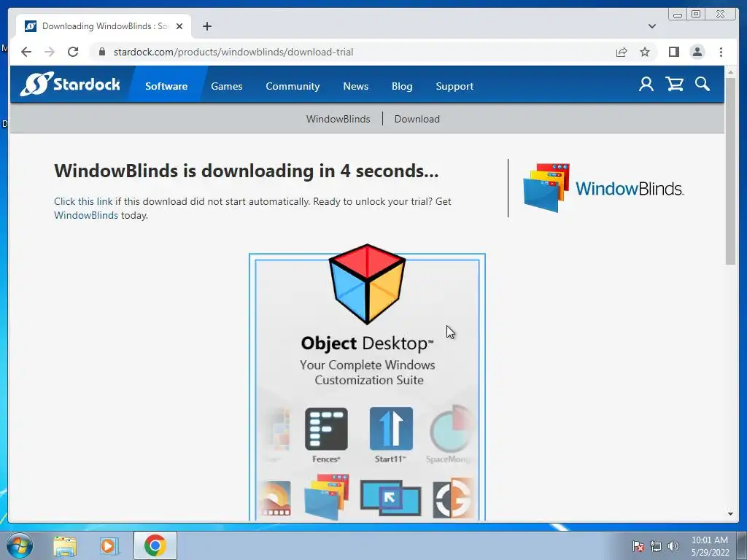This screenshot has height=560, width=747.
Task: Toggle the Chrome side panel icon
Action: click(673, 52)
